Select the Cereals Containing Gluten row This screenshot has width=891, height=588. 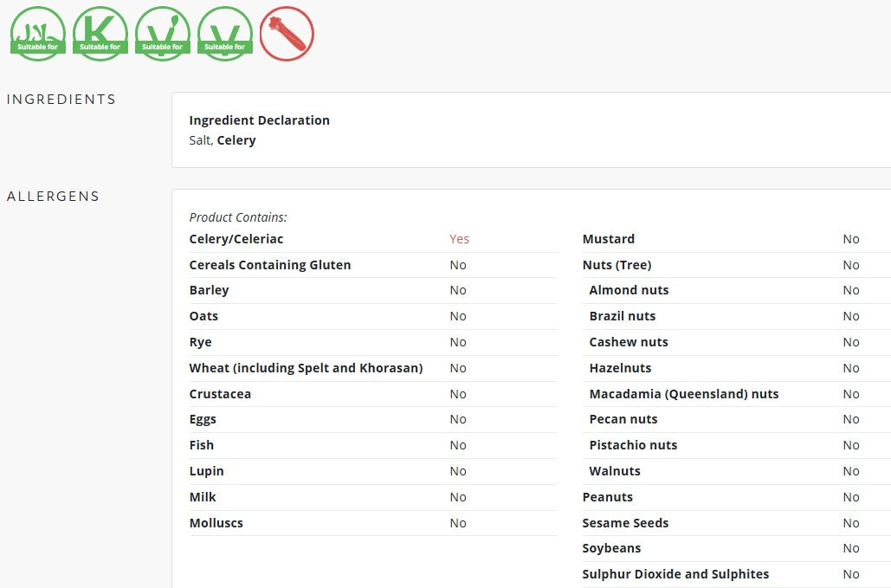(x=372, y=265)
